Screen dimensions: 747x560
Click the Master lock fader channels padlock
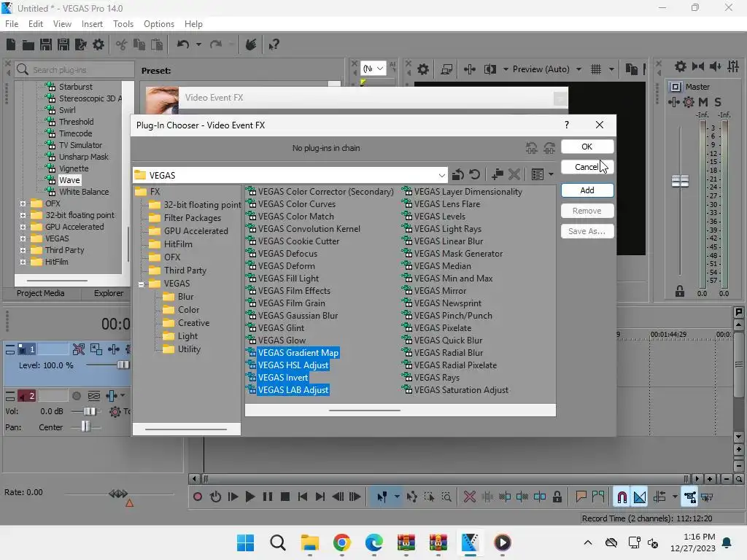680,291
